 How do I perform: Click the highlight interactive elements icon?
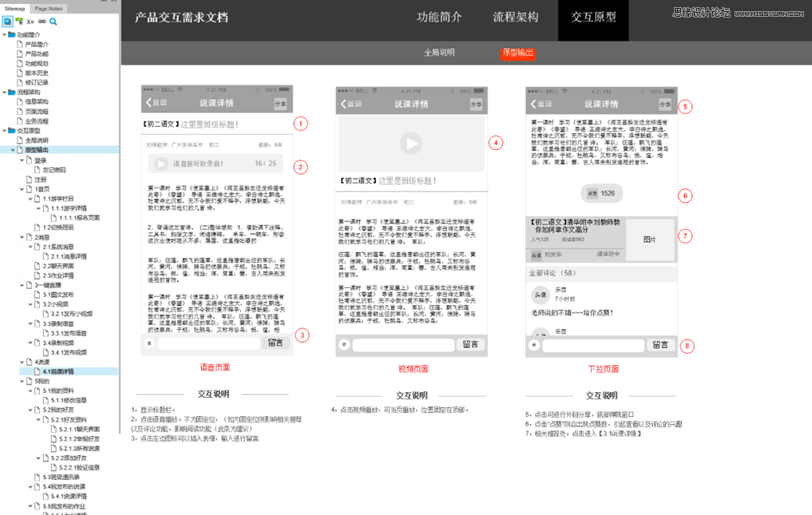coord(19,22)
